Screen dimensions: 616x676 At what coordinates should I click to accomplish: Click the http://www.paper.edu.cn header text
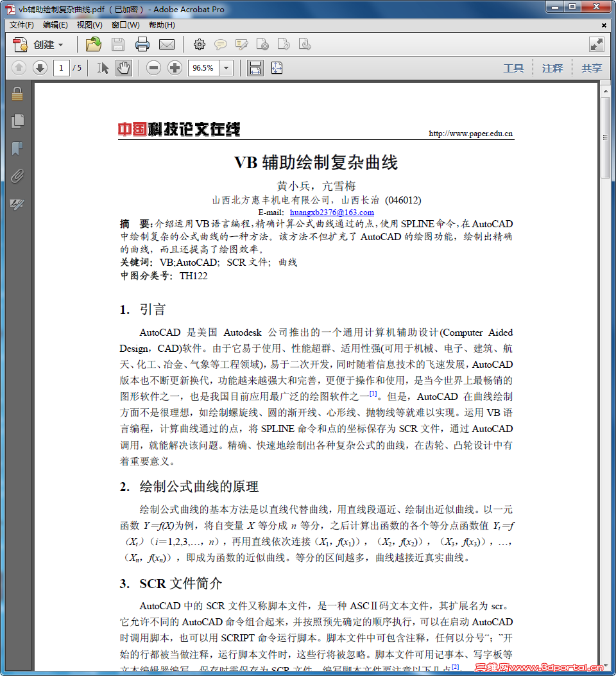[470, 134]
